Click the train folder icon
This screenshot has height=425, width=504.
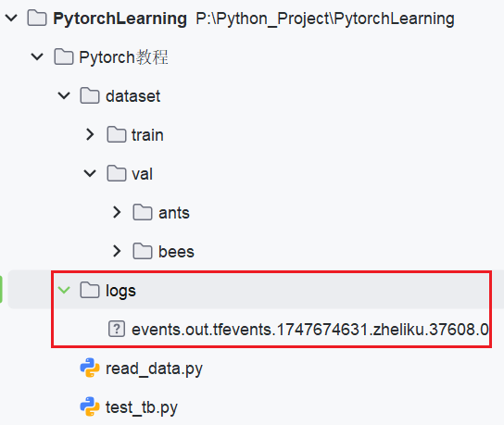117,134
